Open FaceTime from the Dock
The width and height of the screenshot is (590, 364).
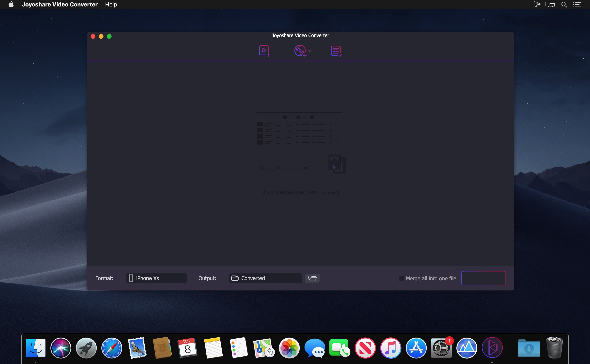click(x=340, y=348)
